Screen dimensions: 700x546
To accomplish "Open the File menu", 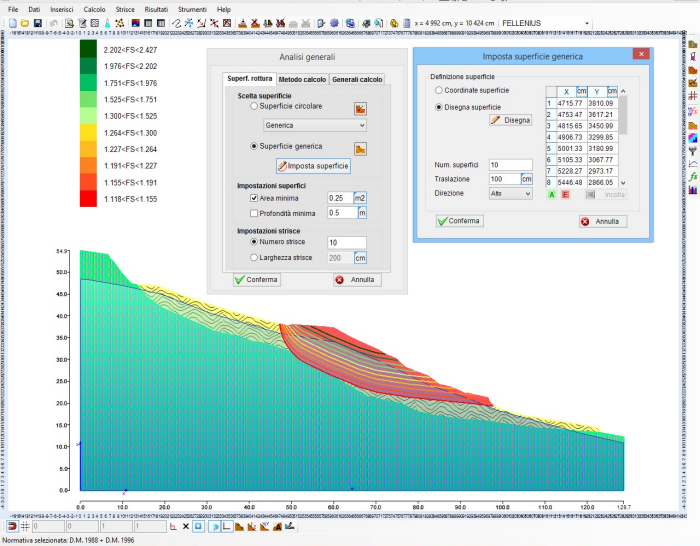I will click(x=13, y=9).
